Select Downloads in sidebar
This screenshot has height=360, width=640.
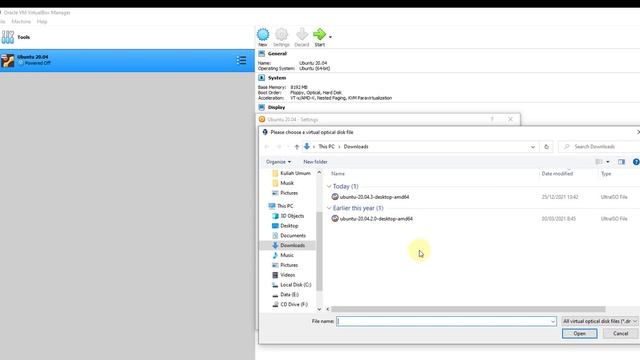click(288, 245)
